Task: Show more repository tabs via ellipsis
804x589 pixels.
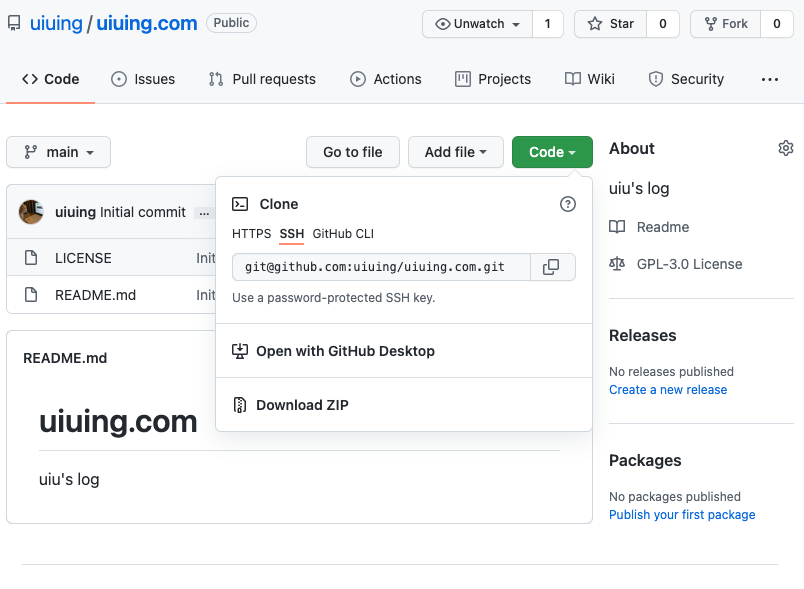Action: (x=770, y=79)
